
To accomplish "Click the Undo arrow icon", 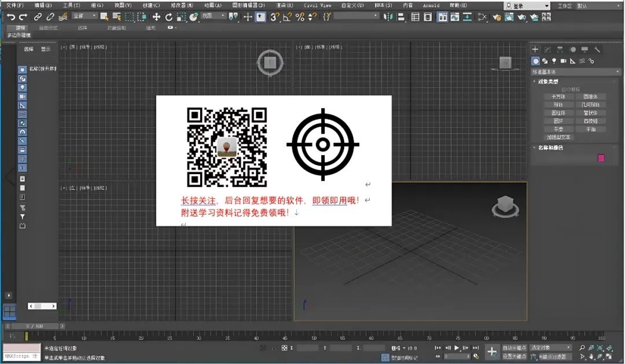I will tap(11, 17).
